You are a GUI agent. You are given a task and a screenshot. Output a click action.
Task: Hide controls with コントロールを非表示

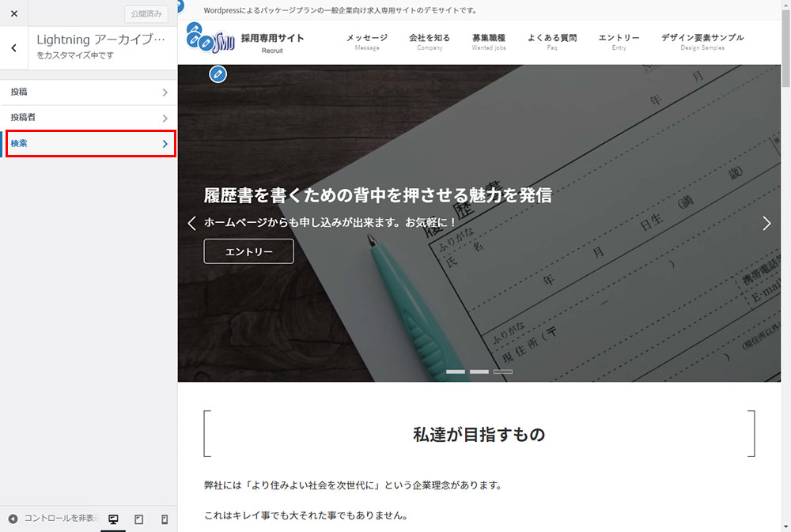tap(53, 519)
